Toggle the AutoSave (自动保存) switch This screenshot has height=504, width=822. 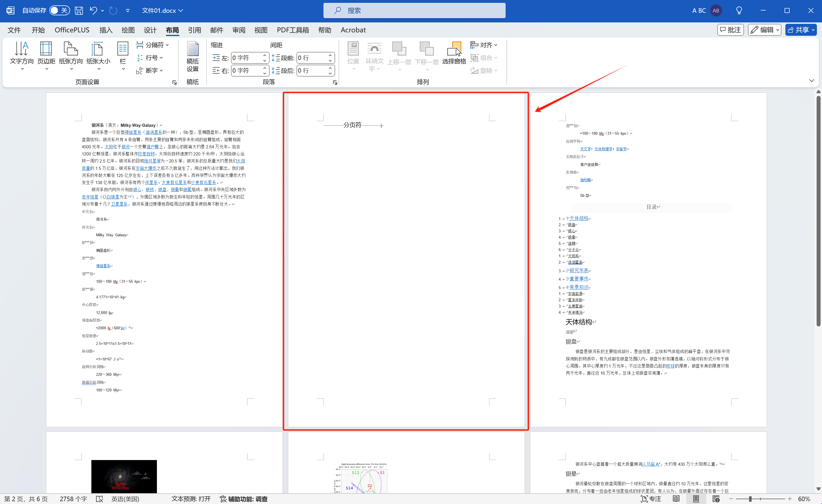pyautogui.click(x=59, y=10)
